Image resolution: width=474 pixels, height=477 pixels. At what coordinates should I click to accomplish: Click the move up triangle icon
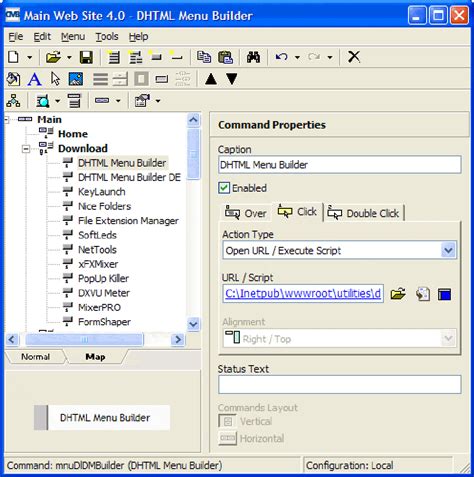[x=211, y=79]
